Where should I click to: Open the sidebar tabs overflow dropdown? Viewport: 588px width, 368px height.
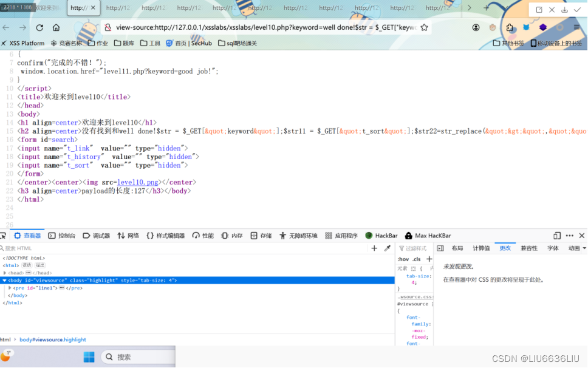click(584, 248)
